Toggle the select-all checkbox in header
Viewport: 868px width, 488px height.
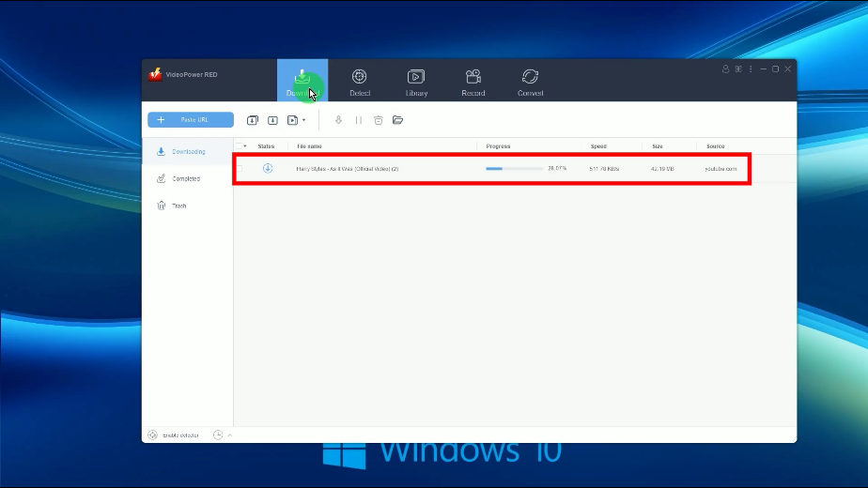tap(239, 146)
